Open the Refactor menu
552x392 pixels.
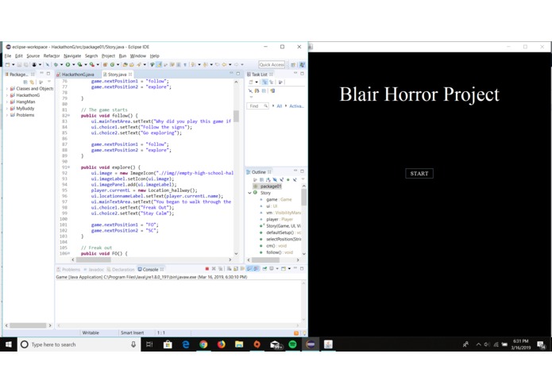pos(52,56)
